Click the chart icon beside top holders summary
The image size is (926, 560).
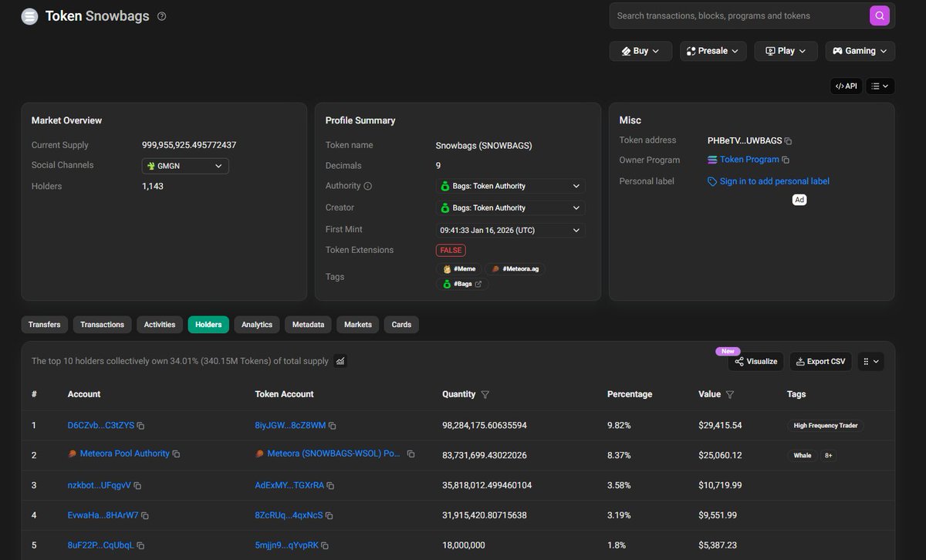coord(338,360)
